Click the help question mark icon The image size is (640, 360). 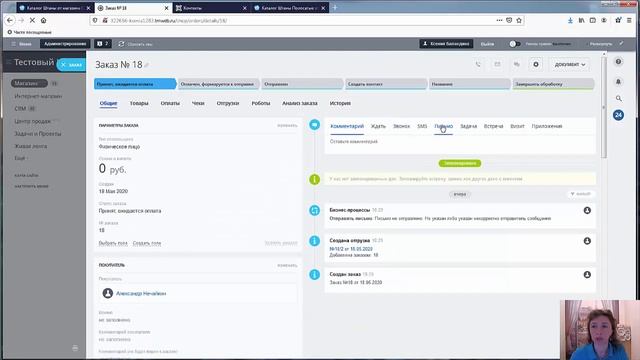pos(618,62)
